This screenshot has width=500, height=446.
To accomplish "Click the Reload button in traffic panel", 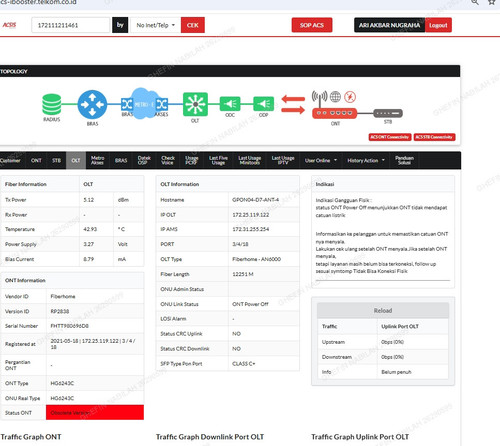I will (383, 310).
